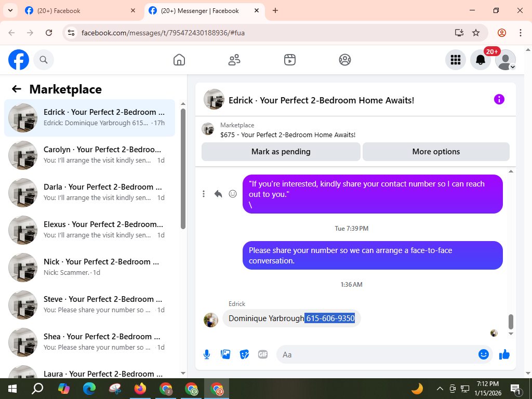Open Chrome profile icon

502,33
